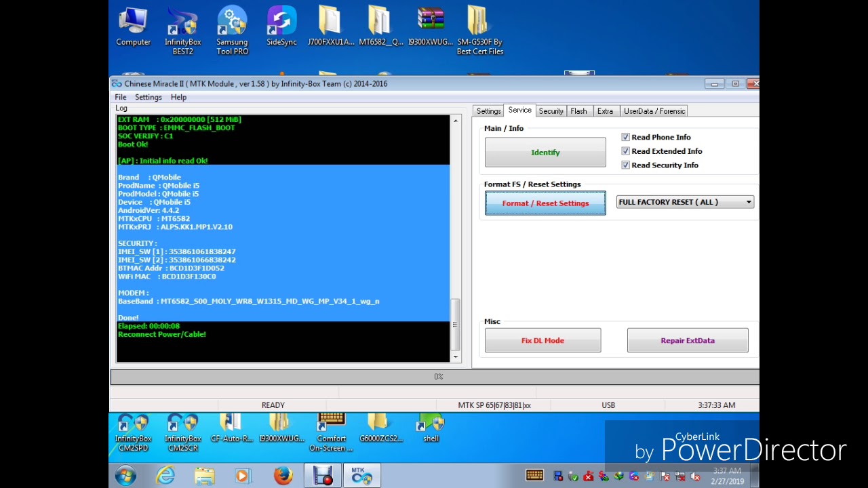
Task: Toggle Read Extended Info checkbox
Action: pos(625,151)
